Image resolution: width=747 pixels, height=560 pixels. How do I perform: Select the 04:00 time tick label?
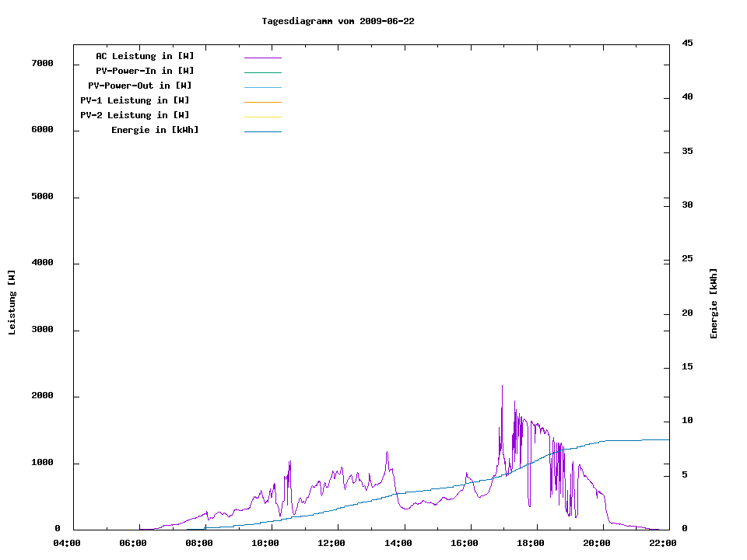point(66,543)
